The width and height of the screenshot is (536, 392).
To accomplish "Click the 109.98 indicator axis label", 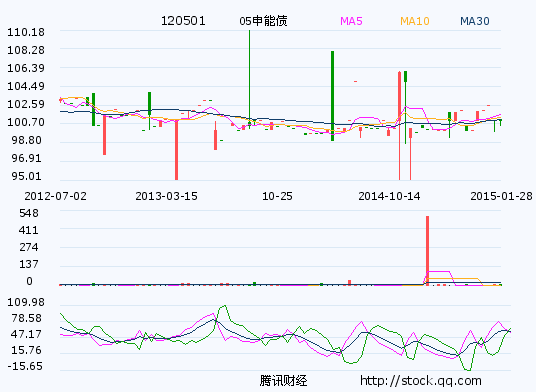I will tap(26, 302).
